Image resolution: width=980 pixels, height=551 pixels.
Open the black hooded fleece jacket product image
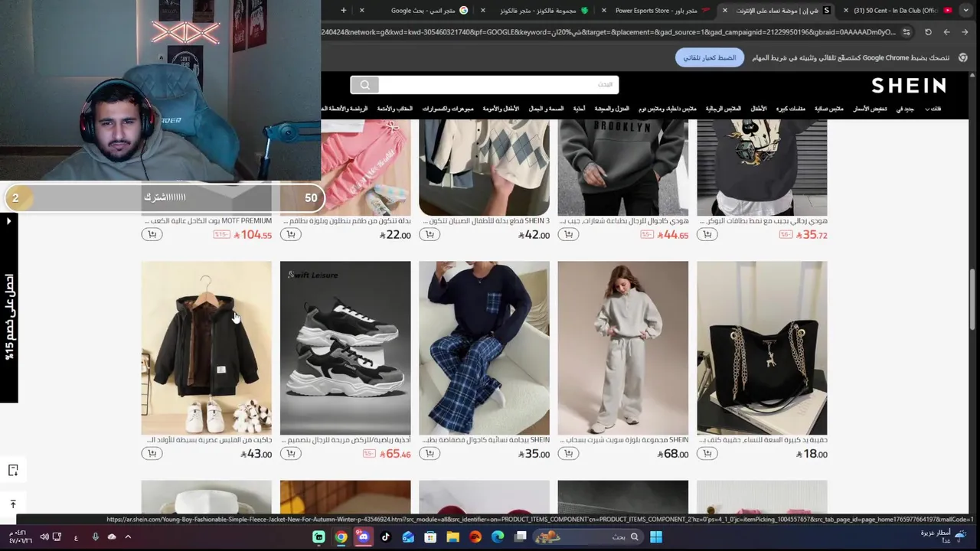(x=206, y=347)
